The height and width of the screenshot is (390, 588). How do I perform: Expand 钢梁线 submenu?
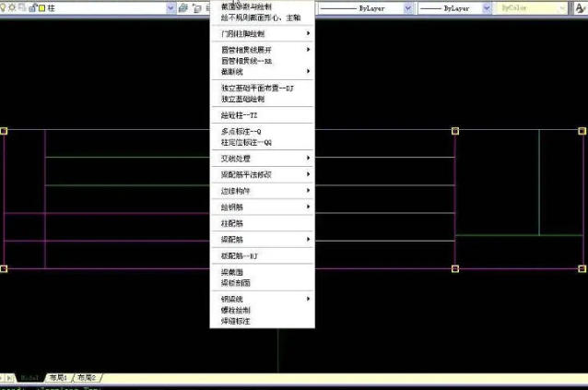[262, 299]
